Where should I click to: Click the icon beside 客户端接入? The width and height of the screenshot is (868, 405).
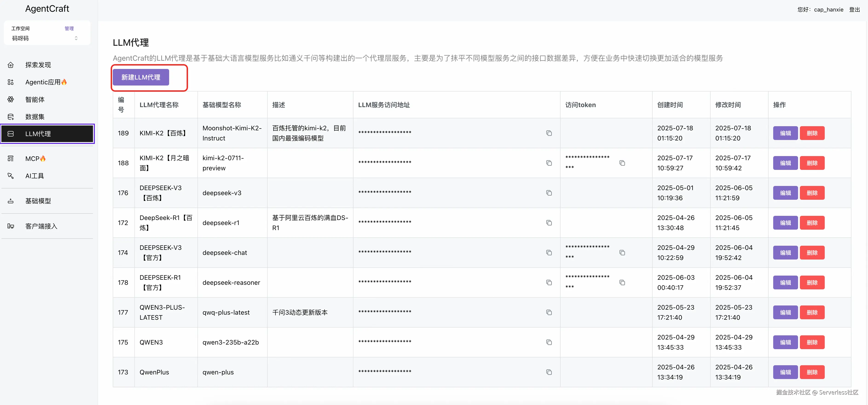[11, 226]
